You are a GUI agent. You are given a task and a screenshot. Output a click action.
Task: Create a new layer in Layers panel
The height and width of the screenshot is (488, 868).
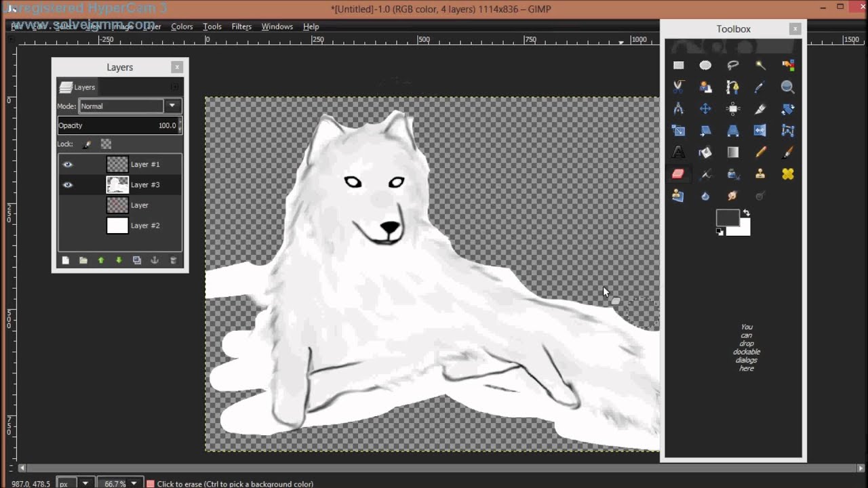66,260
